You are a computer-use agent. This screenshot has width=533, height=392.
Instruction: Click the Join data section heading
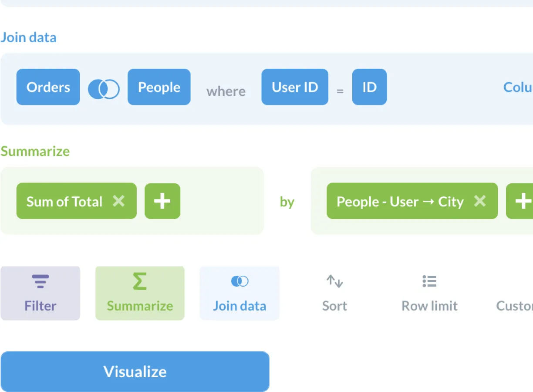(x=29, y=37)
